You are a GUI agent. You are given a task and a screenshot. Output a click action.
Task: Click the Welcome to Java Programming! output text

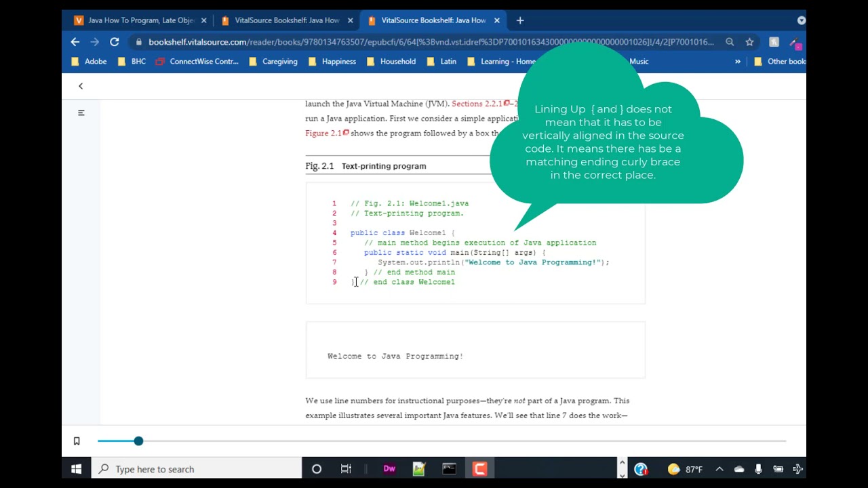coord(395,357)
